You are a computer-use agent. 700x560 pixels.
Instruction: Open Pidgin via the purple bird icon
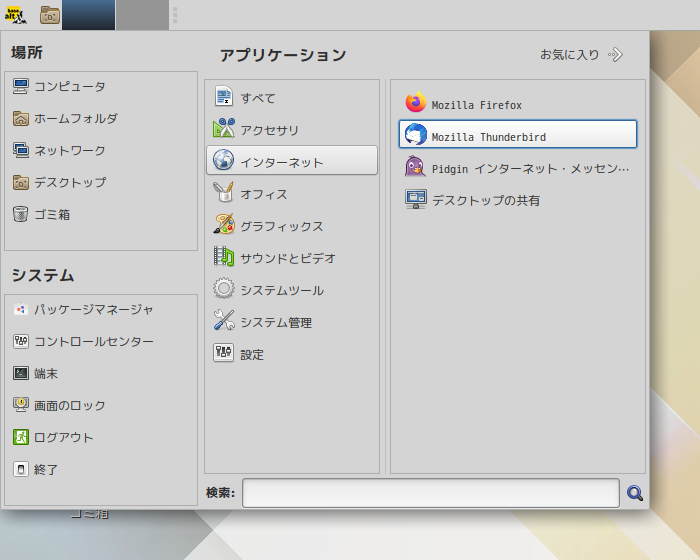tap(416, 167)
